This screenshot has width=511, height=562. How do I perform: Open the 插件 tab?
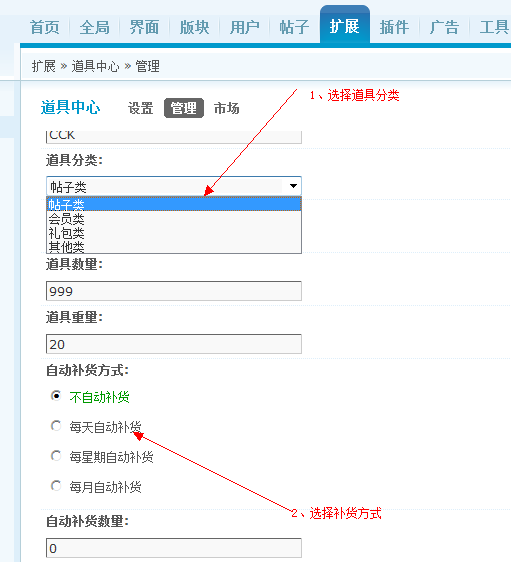point(394,27)
